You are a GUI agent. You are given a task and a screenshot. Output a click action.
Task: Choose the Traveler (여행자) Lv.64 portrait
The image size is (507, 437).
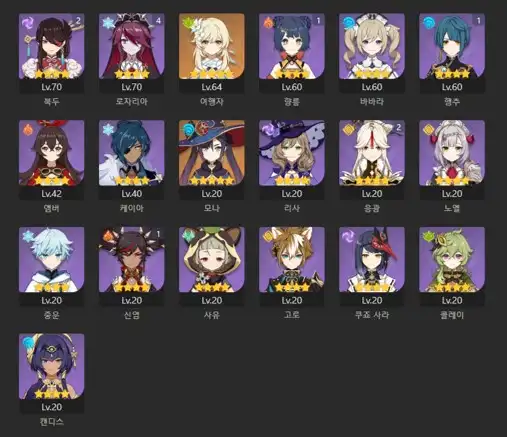[x=212, y=46]
